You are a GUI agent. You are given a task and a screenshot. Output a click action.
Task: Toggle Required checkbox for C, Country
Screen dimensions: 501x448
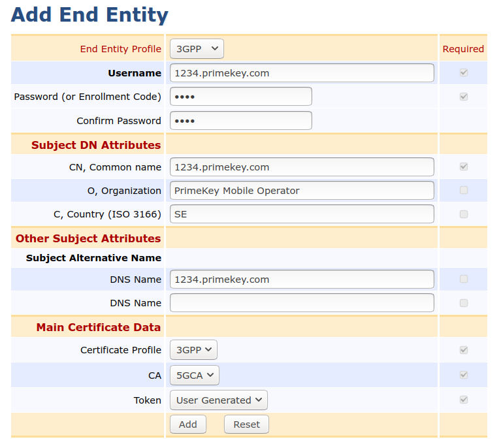click(464, 214)
